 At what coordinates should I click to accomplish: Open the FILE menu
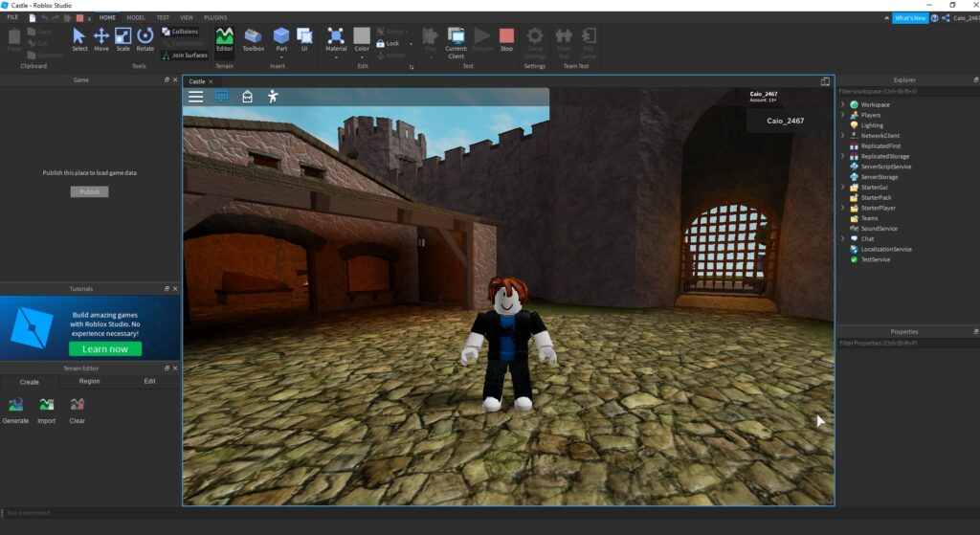12,17
